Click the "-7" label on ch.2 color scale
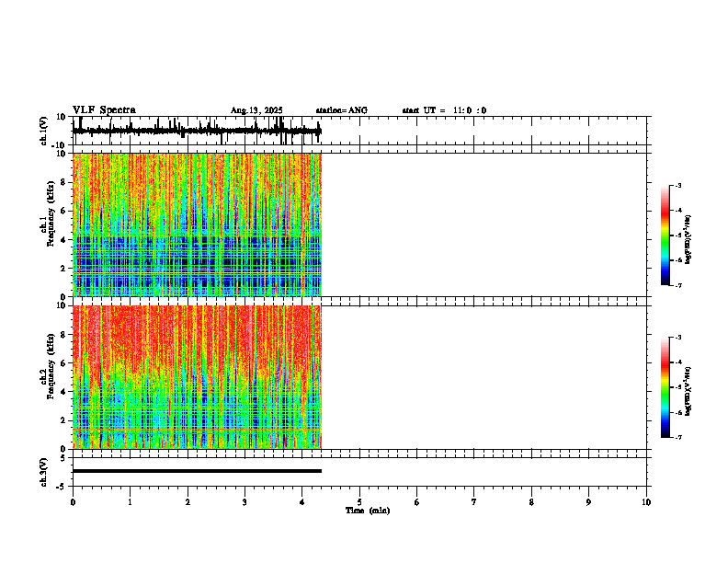This screenshot has height=563, width=728. point(677,438)
